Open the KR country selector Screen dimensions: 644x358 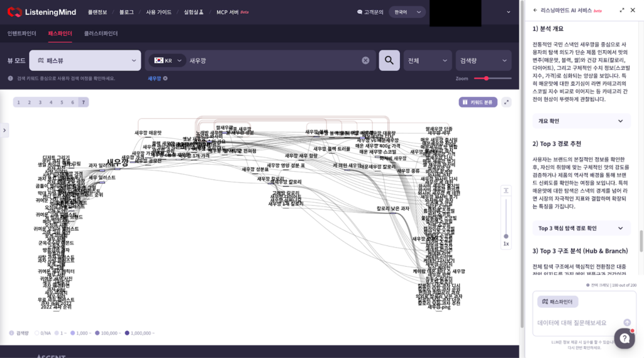point(167,60)
